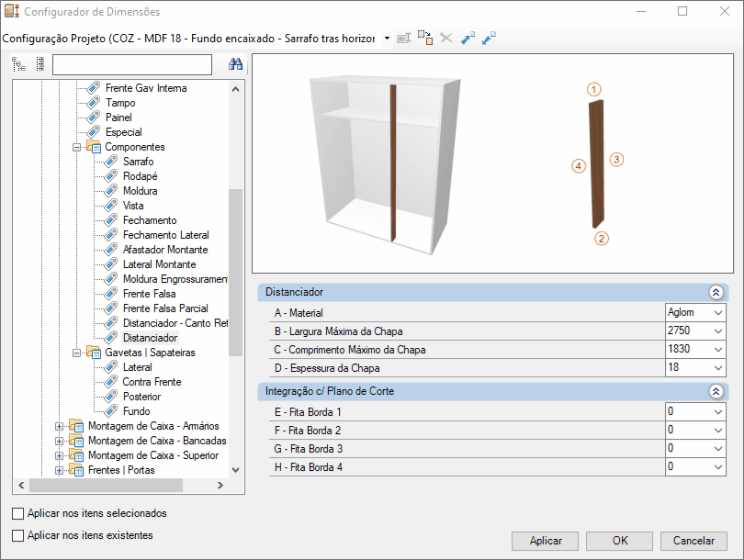This screenshot has width=744, height=560.
Task: Click the second blue arrow import icon
Action: (489, 38)
